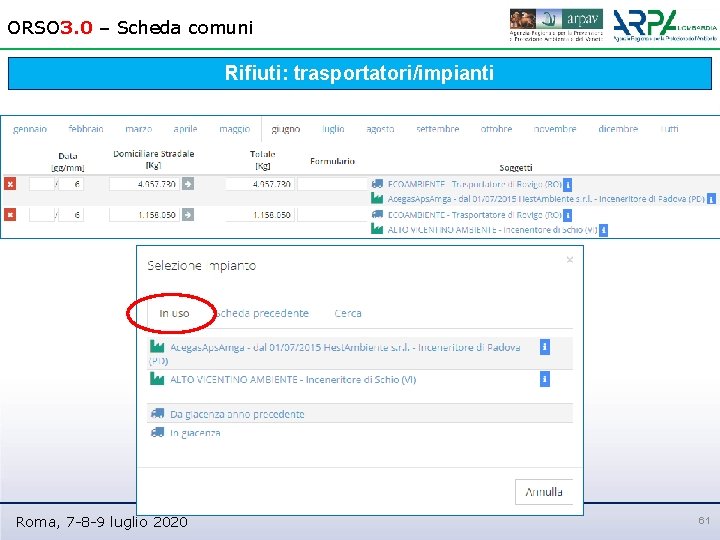Delete the 1.156.050 kg row with red X
The height and width of the screenshot is (540, 720).
pyautogui.click(x=10, y=214)
